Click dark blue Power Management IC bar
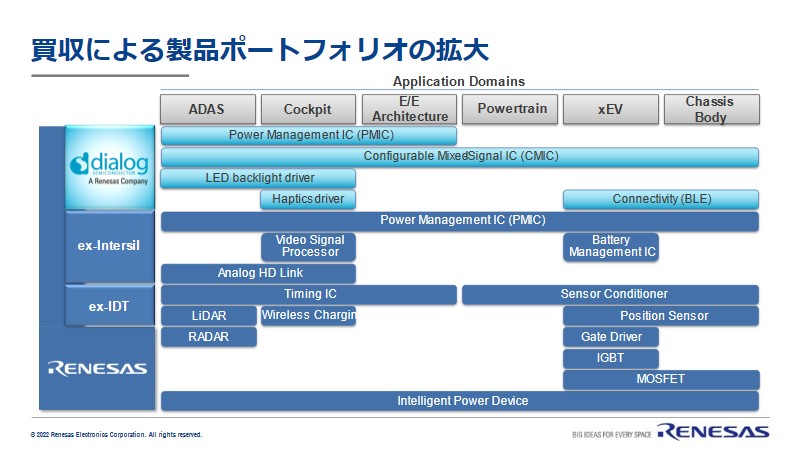The height and width of the screenshot is (451, 800). point(460,220)
